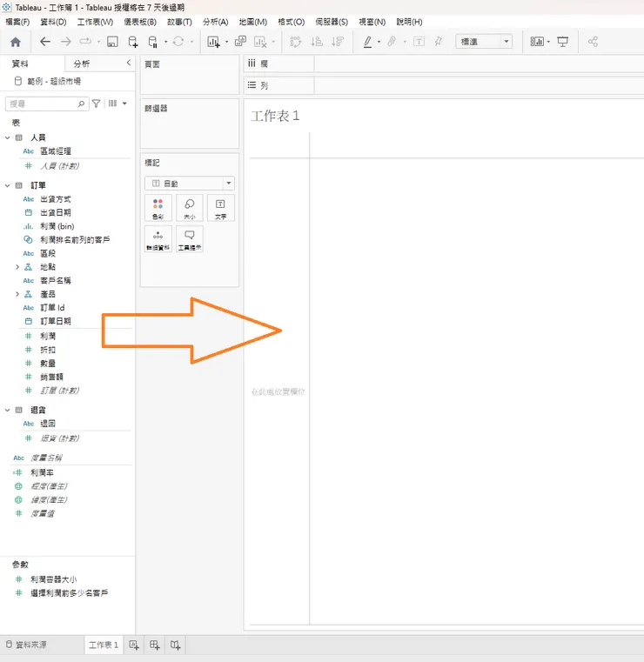Screen dimensions: 644x662
Task: Click the pause auto updates icon
Action: (x=153, y=42)
